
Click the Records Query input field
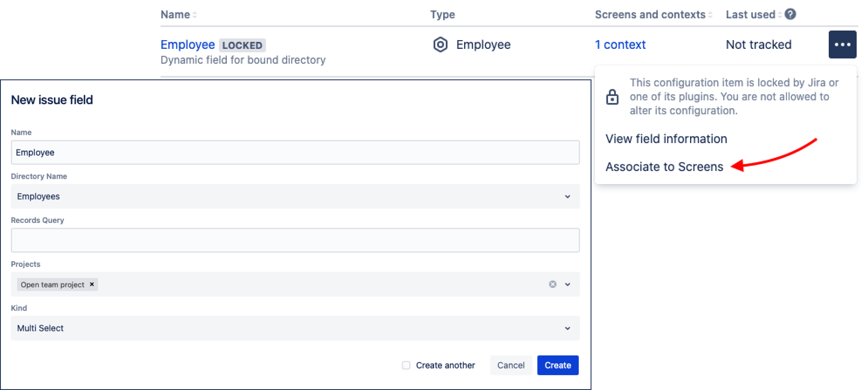click(295, 240)
